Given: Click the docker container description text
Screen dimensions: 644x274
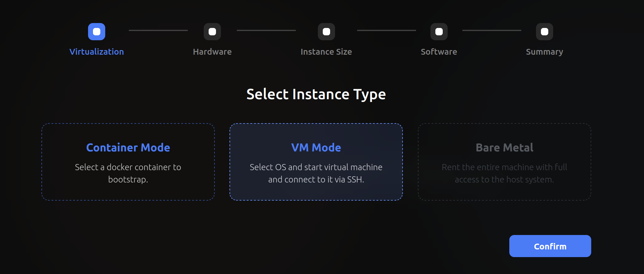Looking at the screenshot, I should (x=128, y=173).
